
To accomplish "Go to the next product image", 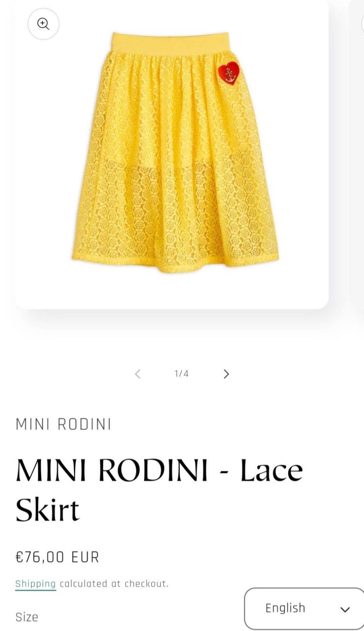I will 226,374.
